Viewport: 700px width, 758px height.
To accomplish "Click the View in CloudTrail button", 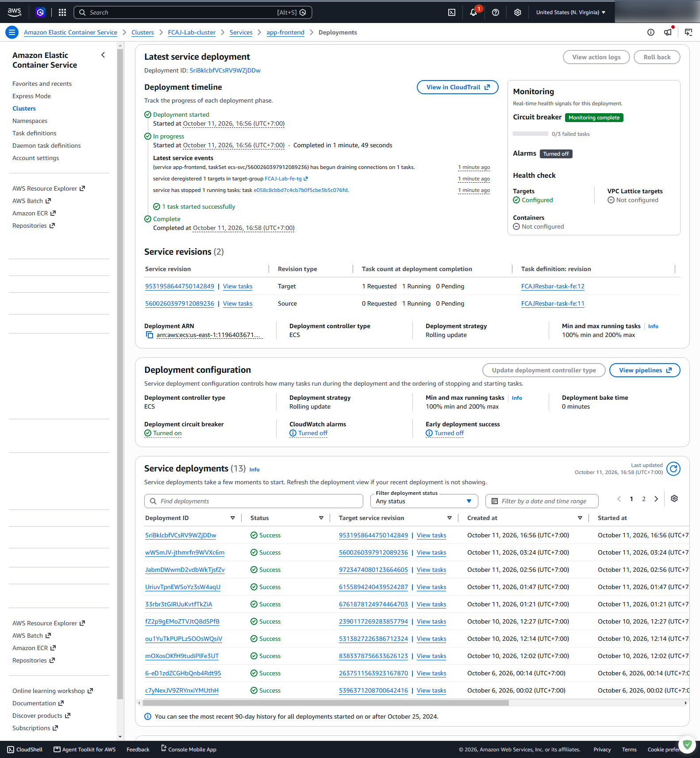I will click(458, 87).
